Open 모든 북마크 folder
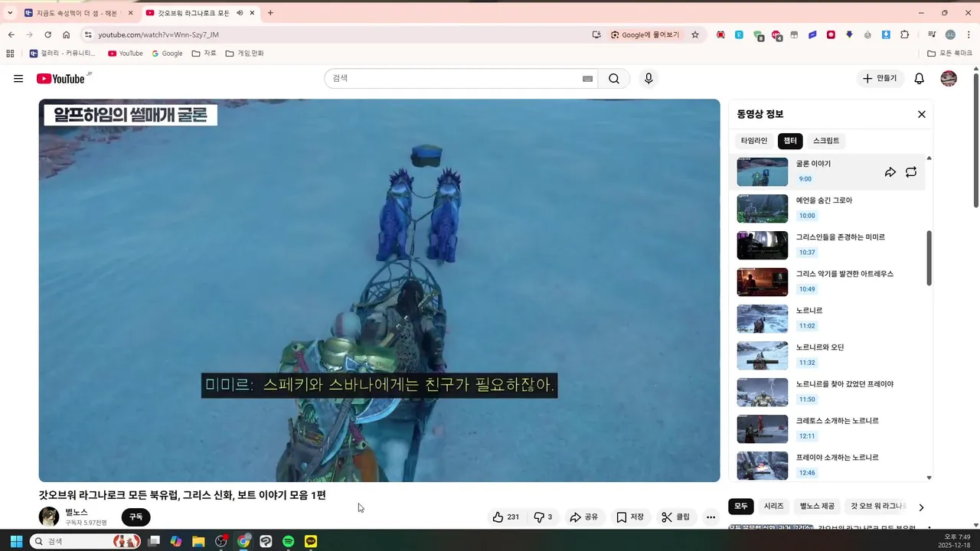Viewport: 980px width, 551px height. click(950, 54)
